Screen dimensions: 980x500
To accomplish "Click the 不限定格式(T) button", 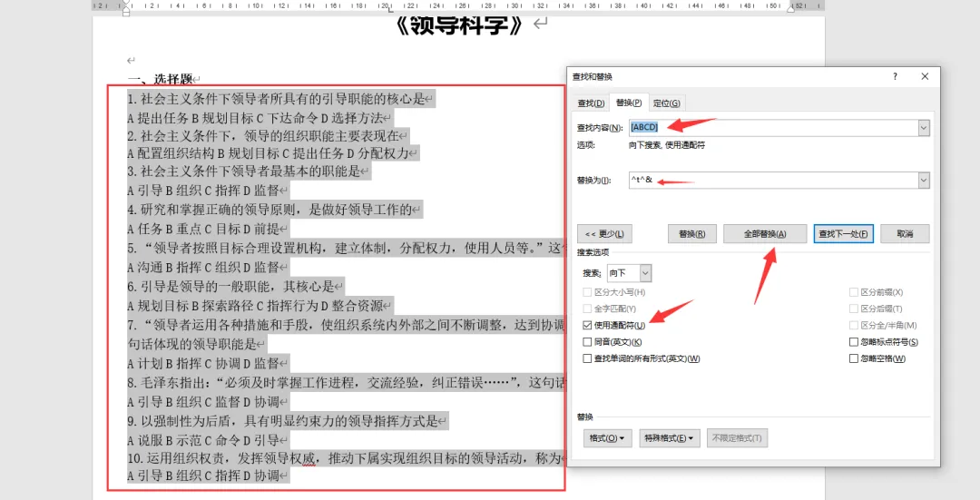I will (x=737, y=438).
